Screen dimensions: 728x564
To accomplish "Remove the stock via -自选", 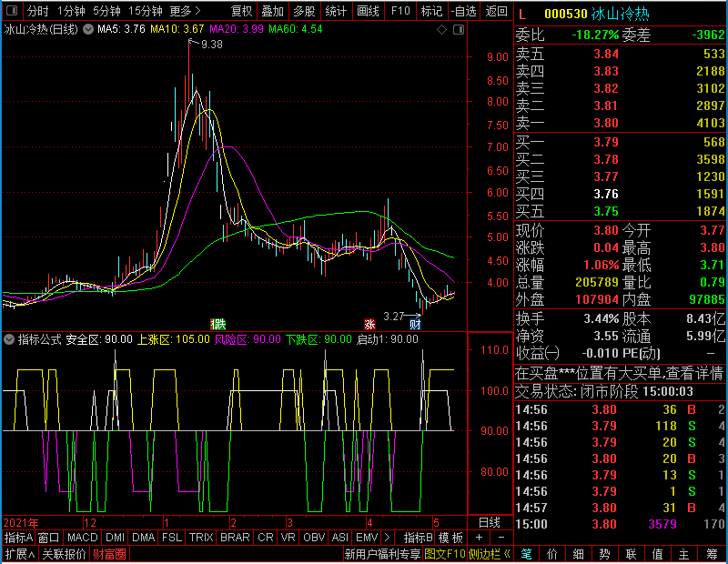I will click(x=464, y=11).
